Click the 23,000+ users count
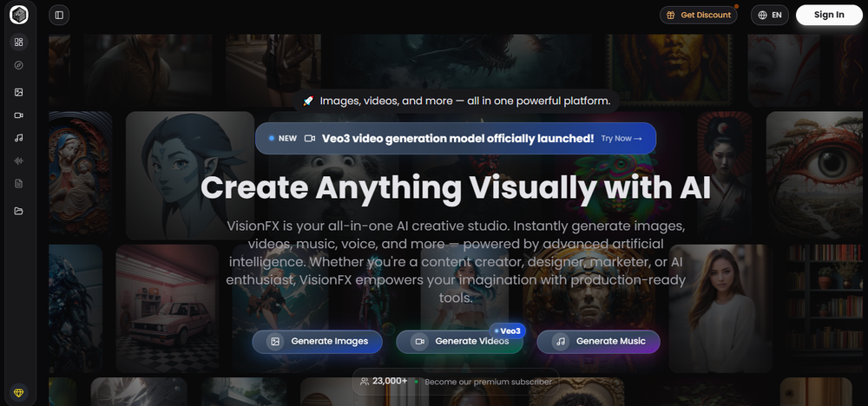The height and width of the screenshot is (406, 868). [x=390, y=381]
